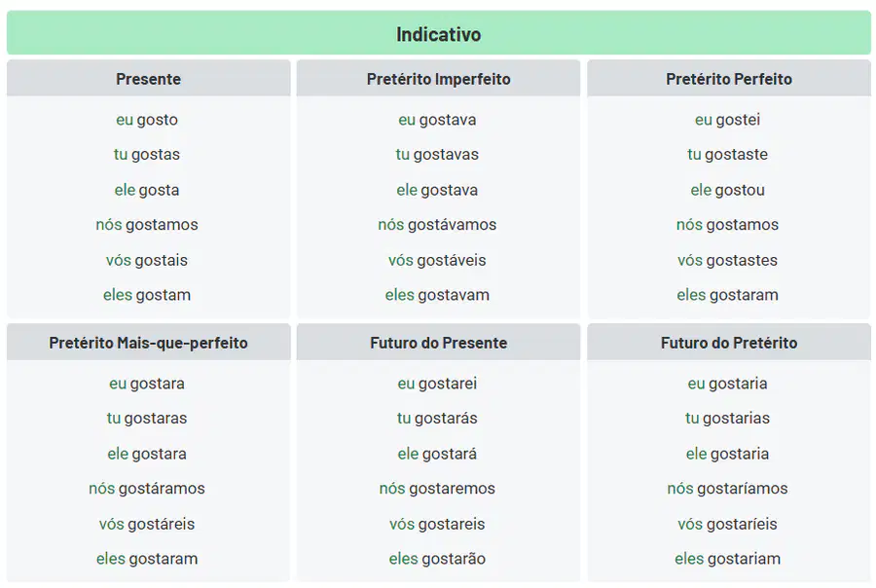Click 'eles gostarão' entry
The image size is (876, 588).
(437, 559)
